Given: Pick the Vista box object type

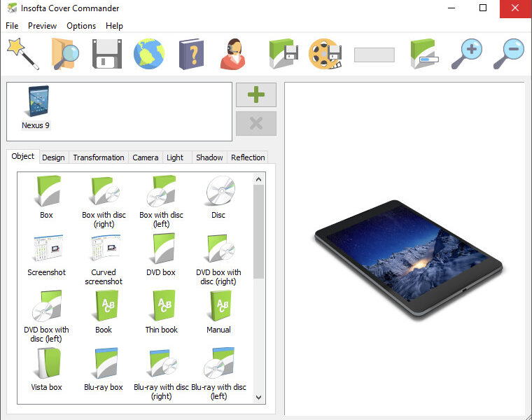Looking at the screenshot, I should click(x=46, y=369).
